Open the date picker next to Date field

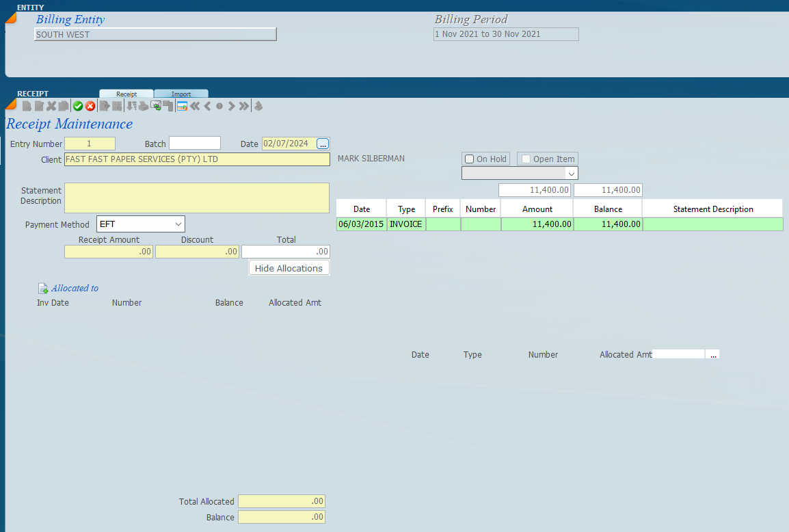(x=323, y=144)
